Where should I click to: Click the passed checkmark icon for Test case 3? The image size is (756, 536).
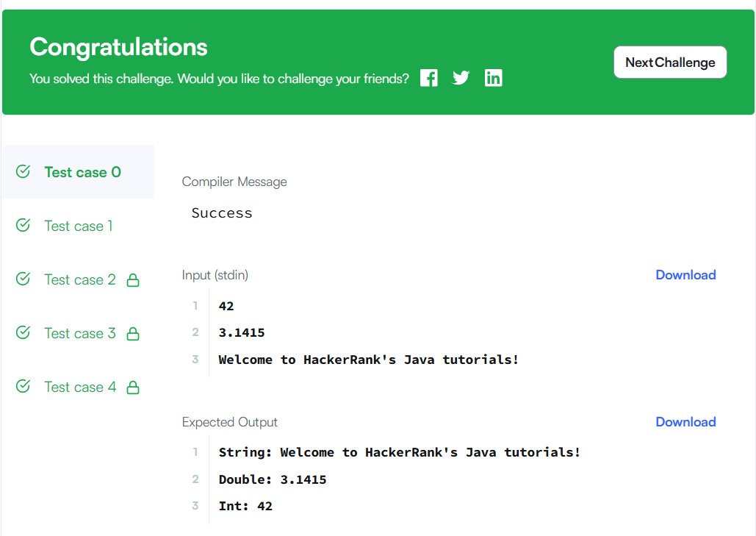pos(24,332)
